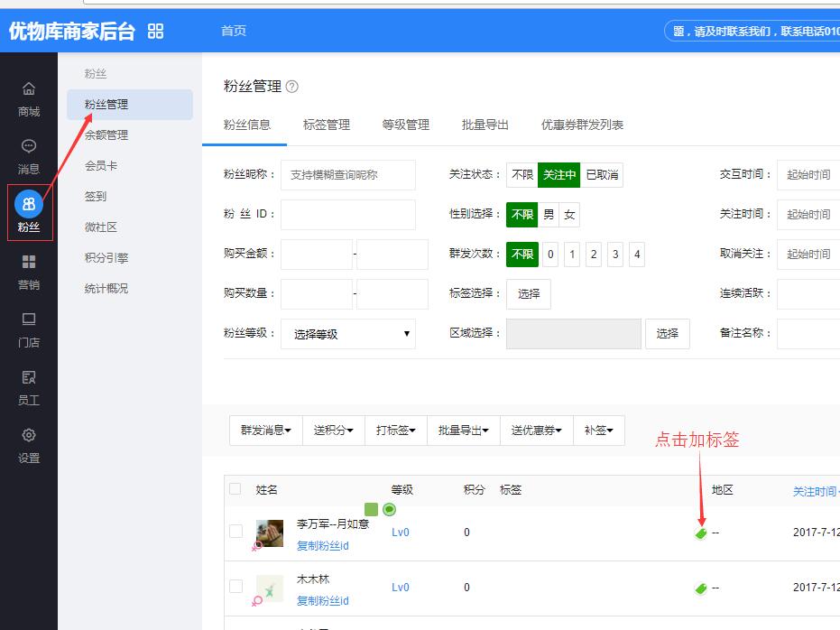Expand the 送优惠券 dropdown button
The height and width of the screenshot is (630, 840).
coord(536,431)
